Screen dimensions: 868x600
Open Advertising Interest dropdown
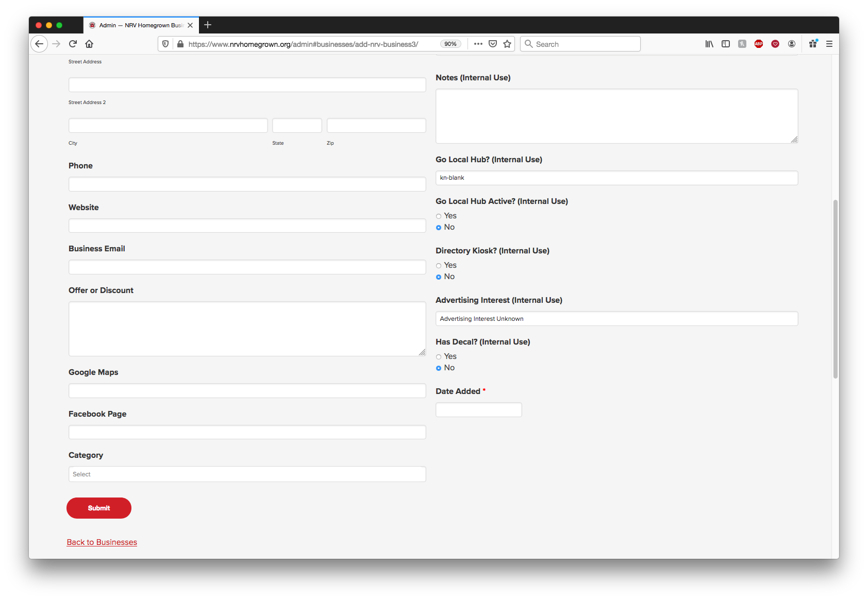616,319
